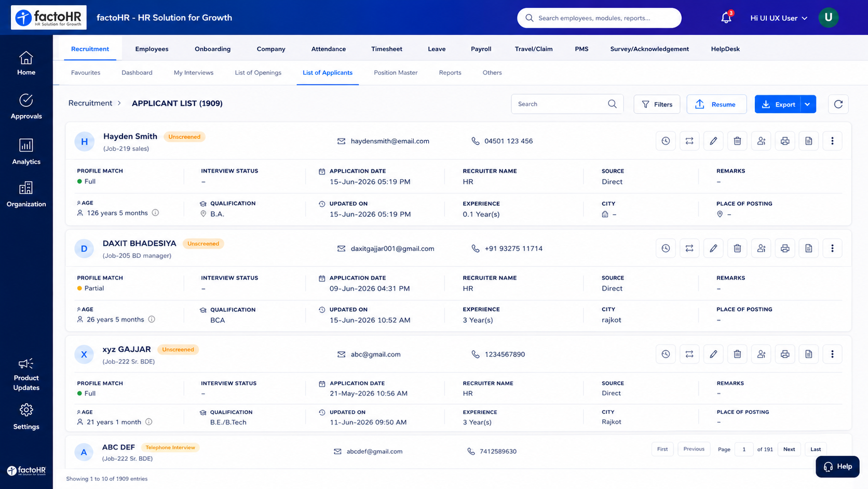Viewport: 868px width, 489px height.
Task: Click the applicant list Search field
Action: point(567,104)
